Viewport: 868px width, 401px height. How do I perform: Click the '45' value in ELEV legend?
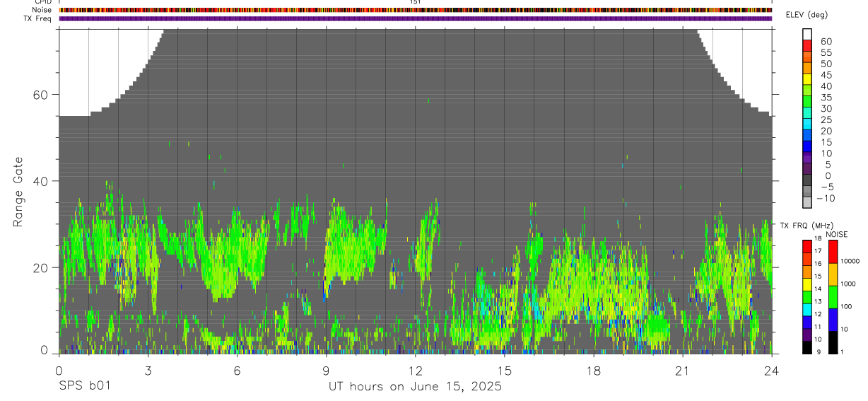[826, 75]
